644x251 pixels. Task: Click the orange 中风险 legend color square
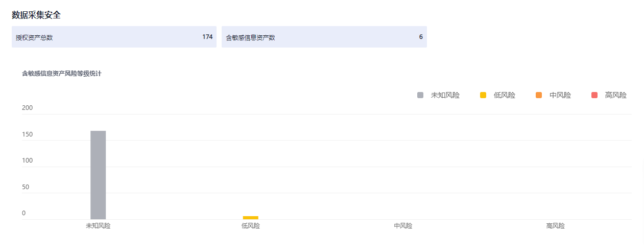[x=539, y=95]
